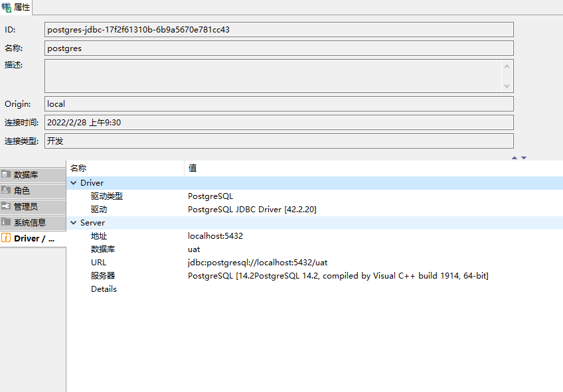
Task: Click the 属性 tab database icon
Action: 7,7
